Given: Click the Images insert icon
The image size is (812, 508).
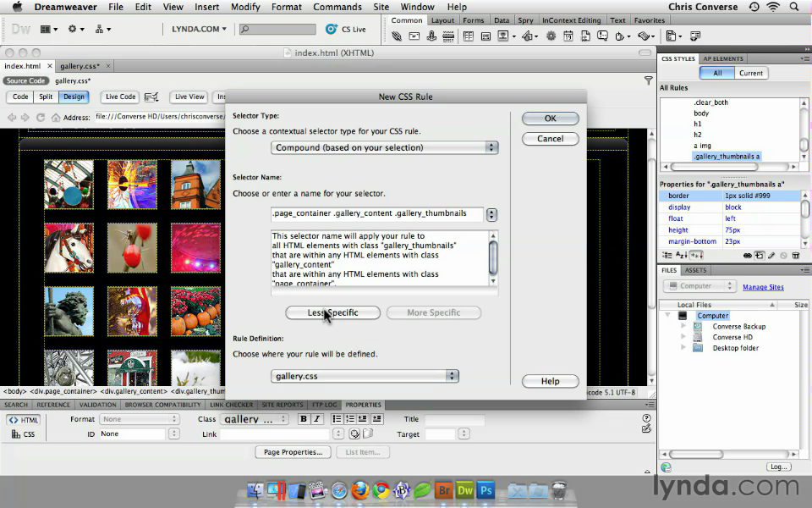Looking at the screenshot, I should (502, 36).
